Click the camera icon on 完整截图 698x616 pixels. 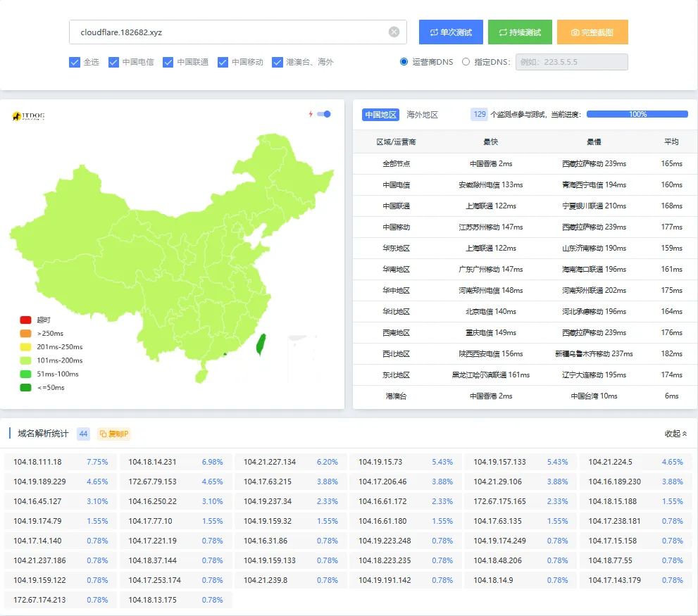(x=575, y=32)
